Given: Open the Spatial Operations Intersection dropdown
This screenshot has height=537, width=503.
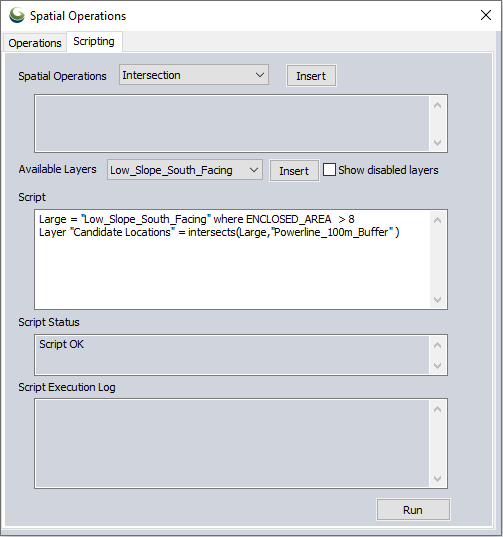Looking at the screenshot, I should pyautogui.click(x=194, y=75).
